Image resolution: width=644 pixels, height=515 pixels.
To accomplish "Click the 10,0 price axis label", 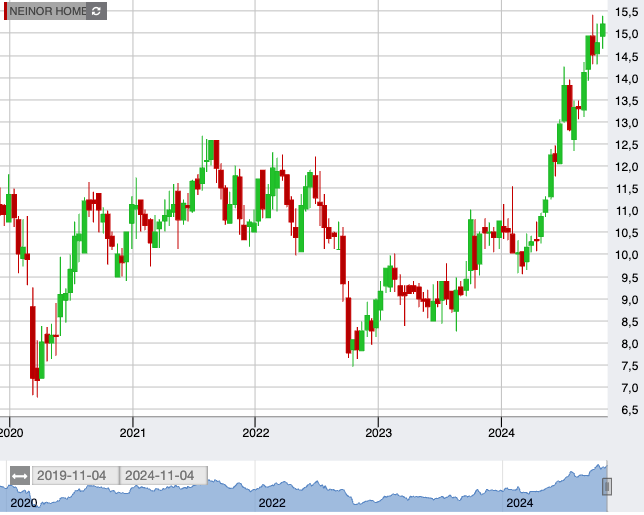I will click(x=627, y=255).
